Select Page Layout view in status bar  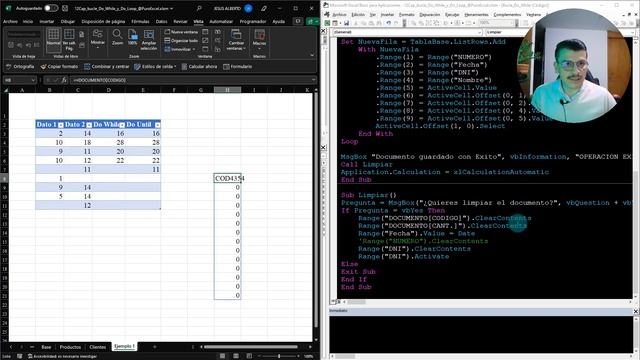236,356
